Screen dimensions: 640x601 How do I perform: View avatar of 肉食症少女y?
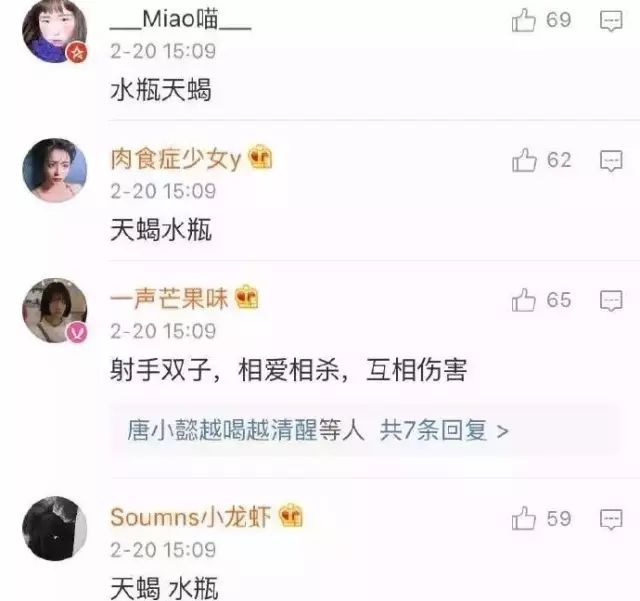pyautogui.click(x=55, y=170)
